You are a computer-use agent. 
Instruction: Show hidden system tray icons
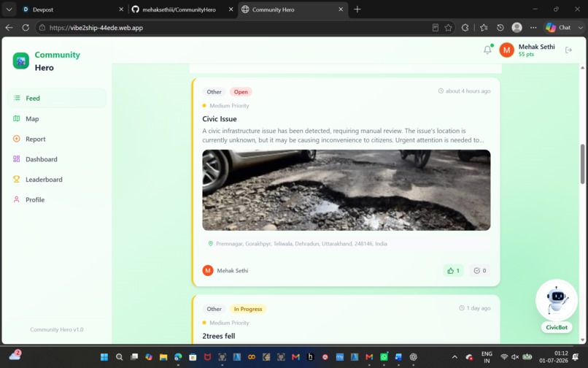point(454,357)
